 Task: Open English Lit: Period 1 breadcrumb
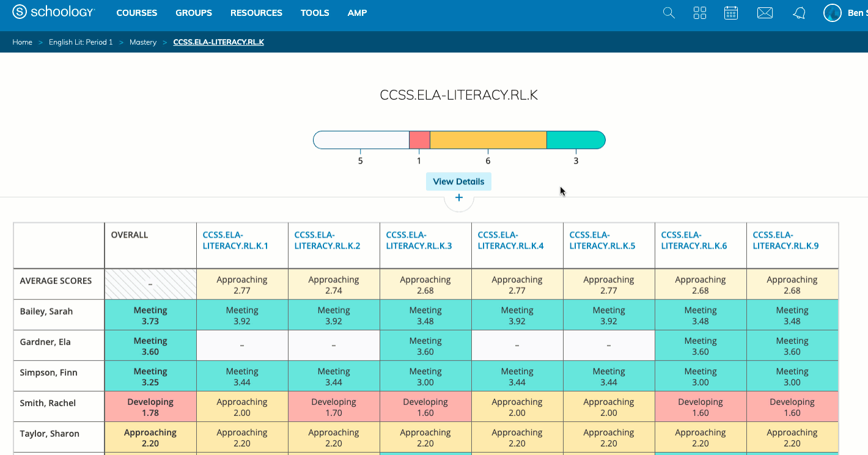pyautogui.click(x=81, y=42)
